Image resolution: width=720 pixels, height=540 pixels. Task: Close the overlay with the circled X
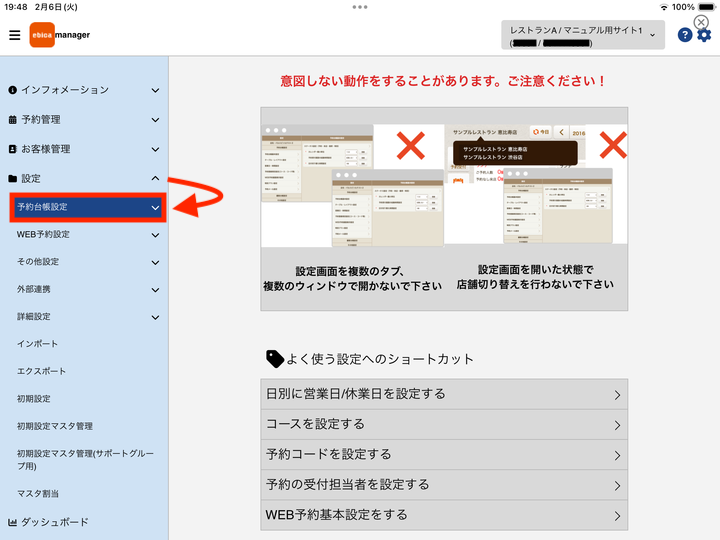coord(701,22)
